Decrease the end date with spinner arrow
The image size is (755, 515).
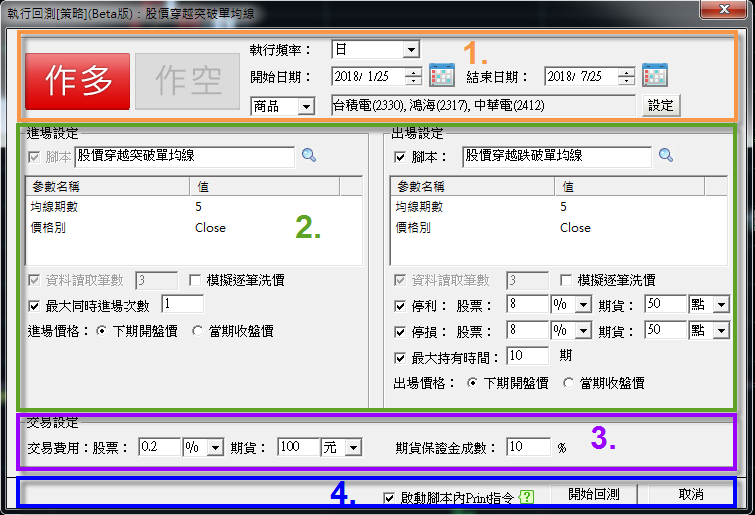(626, 80)
